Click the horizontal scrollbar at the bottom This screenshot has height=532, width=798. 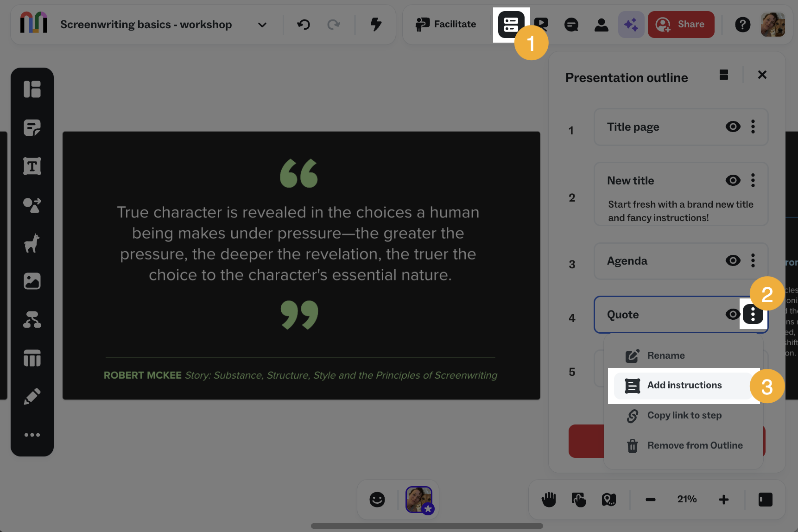pos(426,526)
